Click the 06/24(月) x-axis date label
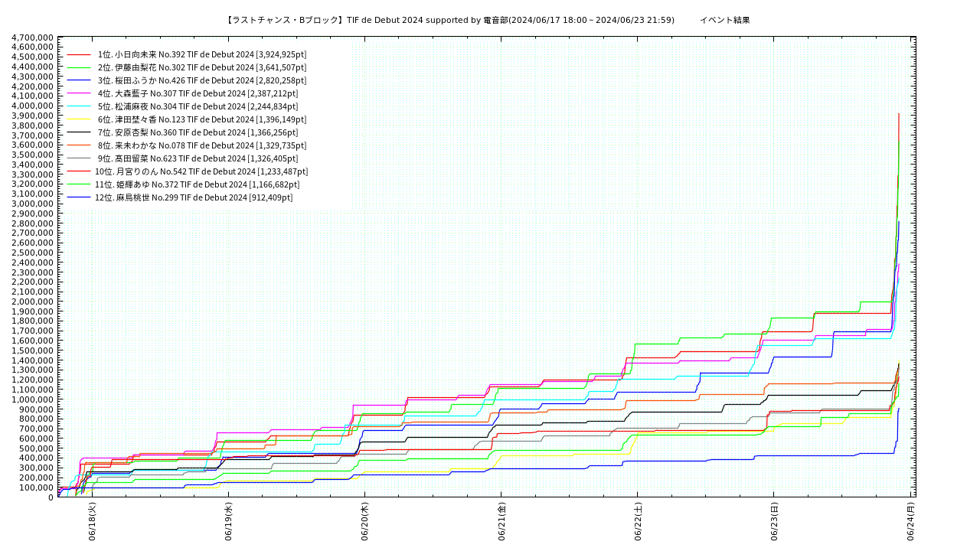Viewport: 980px width, 551px height. [911, 522]
